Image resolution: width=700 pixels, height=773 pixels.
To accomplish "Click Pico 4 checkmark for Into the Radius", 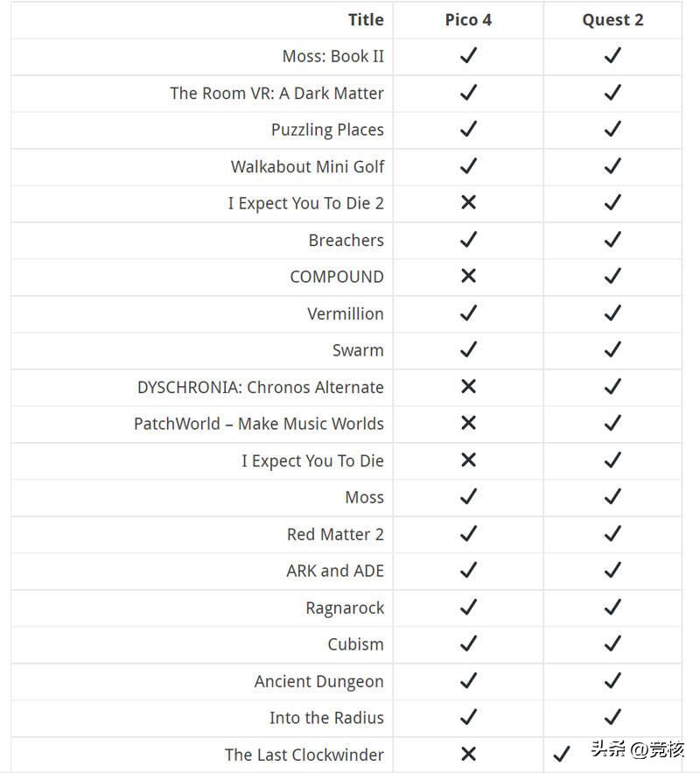I will click(x=468, y=718).
